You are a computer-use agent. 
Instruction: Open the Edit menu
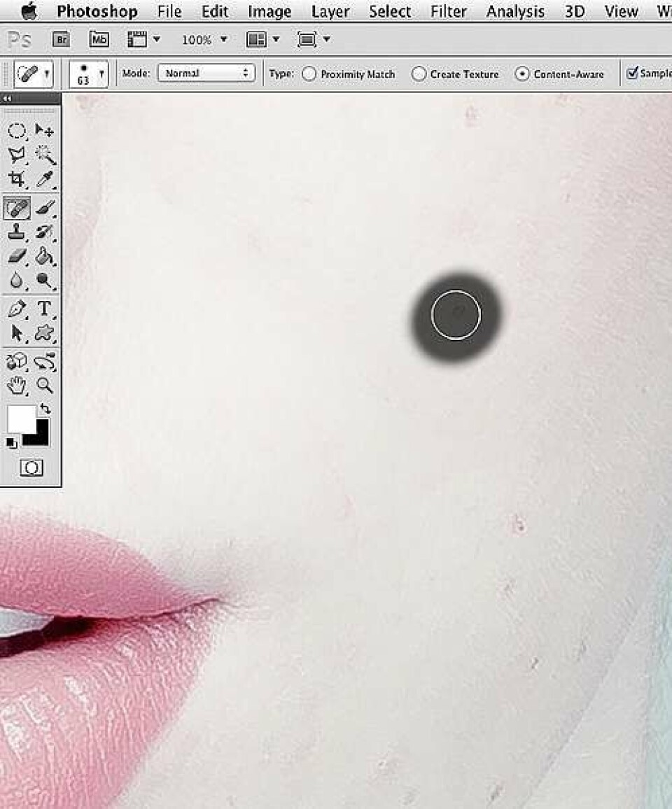[215, 11]
